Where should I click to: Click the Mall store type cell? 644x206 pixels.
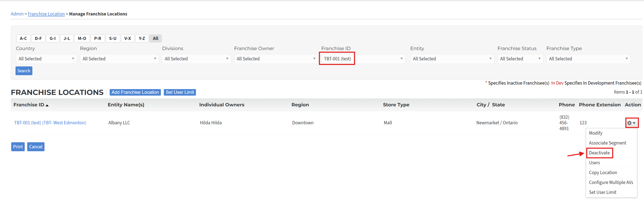click(x=388, y=123)
